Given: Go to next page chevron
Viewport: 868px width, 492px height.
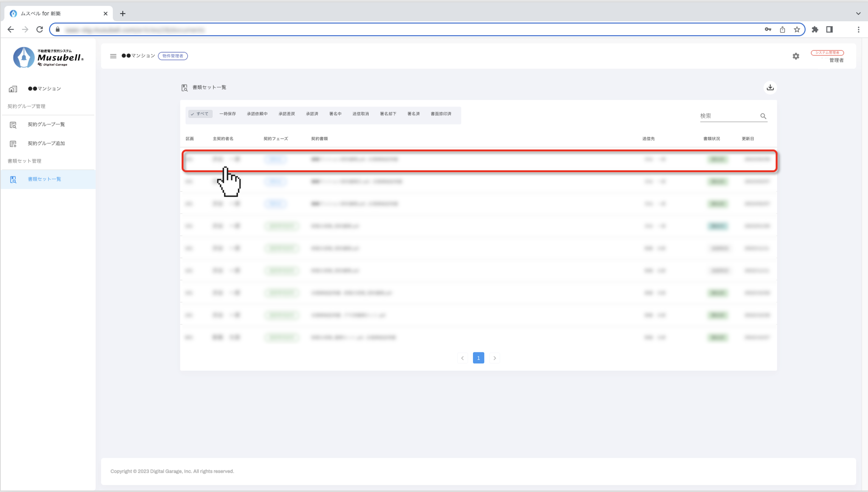Looking at the screenshot, I should (495, 358).
